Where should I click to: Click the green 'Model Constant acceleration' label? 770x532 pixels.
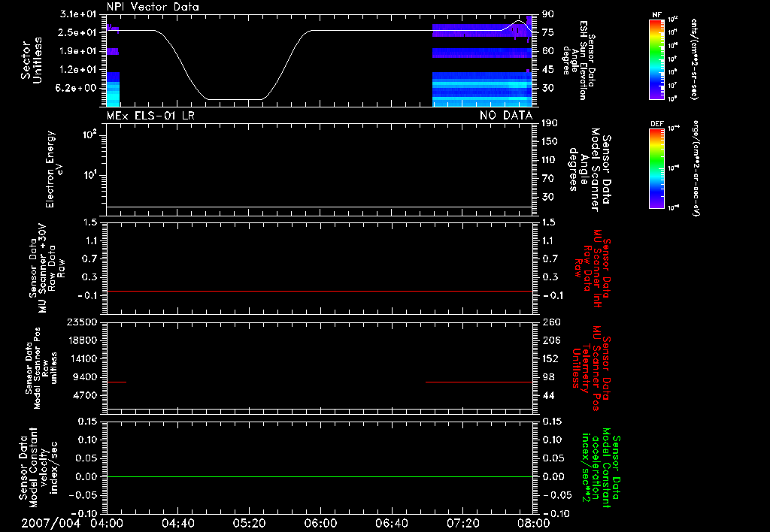(602, 468)
